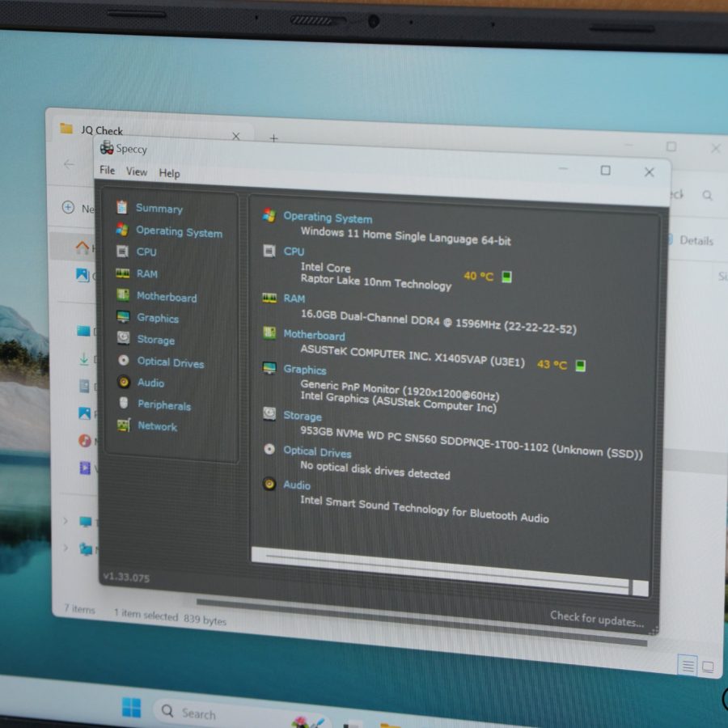Open the Optical Drives summary heading link
The width and height of the screenshot is (728, 728).
[317, 451]
